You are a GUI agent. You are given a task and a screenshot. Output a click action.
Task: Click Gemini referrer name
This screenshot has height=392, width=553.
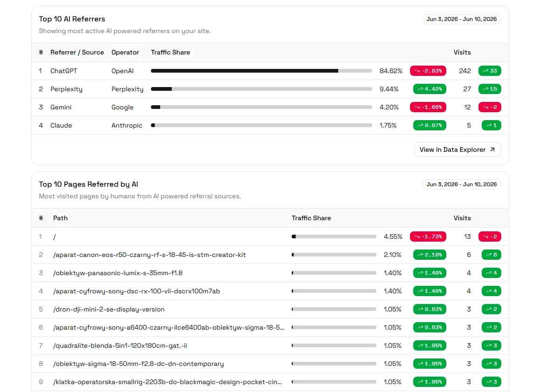(61, 107)
